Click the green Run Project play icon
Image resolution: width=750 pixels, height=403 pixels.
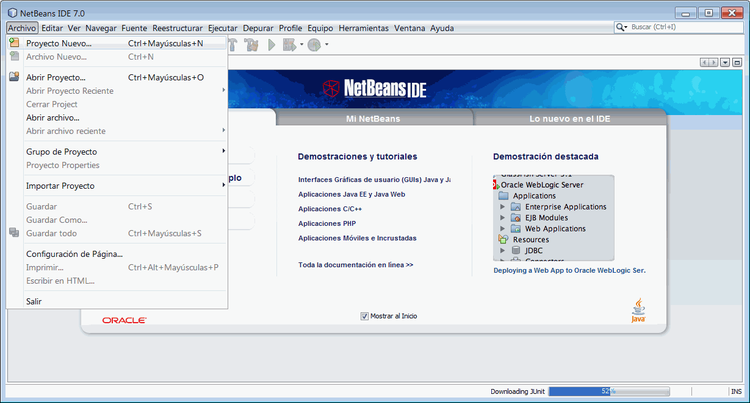(272, 45)
